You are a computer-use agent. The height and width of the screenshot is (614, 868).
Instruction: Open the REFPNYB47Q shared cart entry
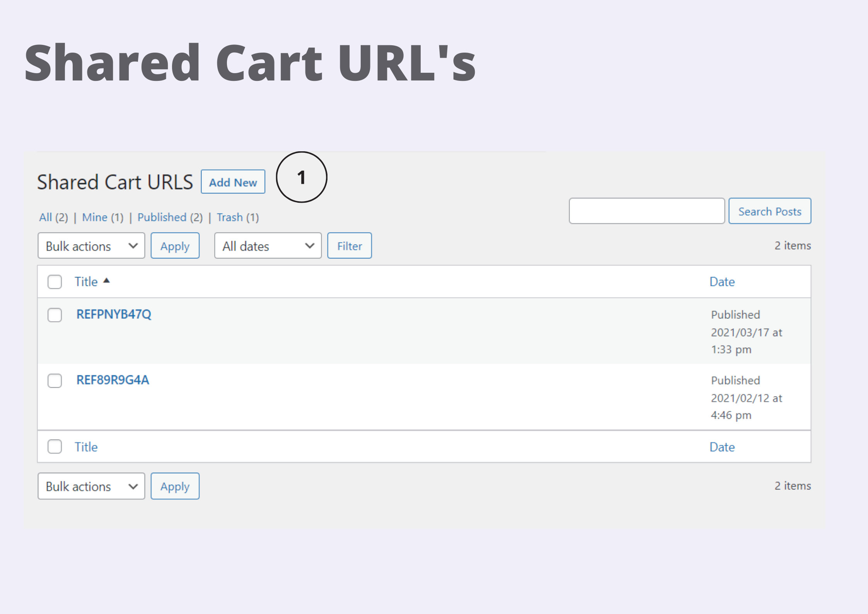(114, 314)
